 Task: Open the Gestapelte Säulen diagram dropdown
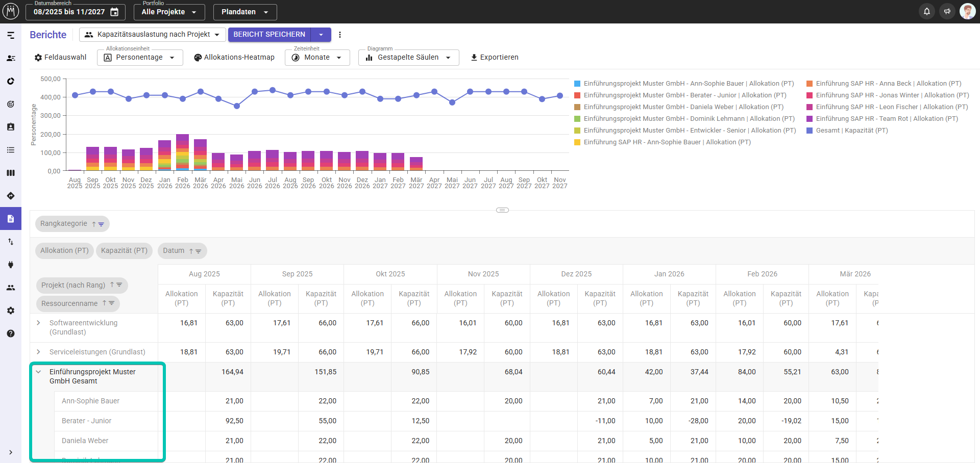point(408,58)
